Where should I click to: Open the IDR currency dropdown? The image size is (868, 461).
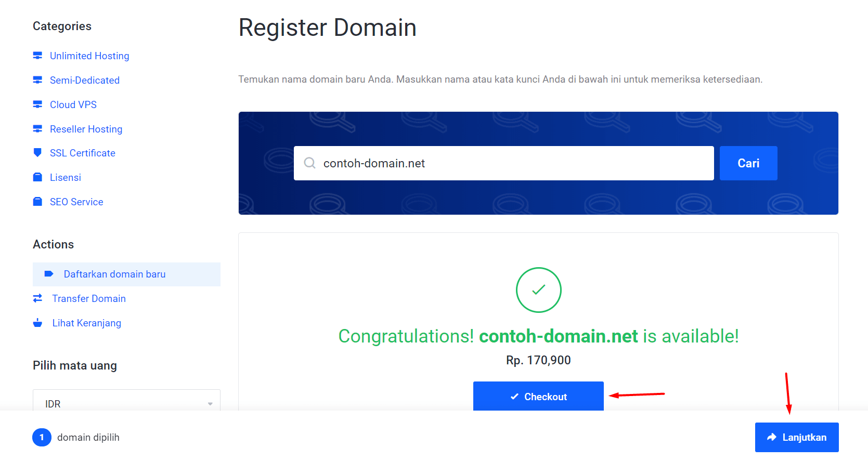tap(126, 403)
